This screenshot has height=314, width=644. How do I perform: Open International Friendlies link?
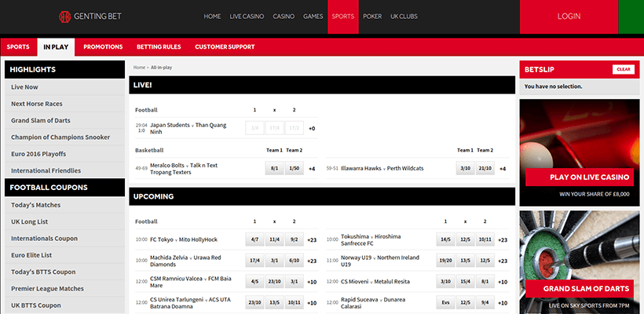(x=65, y=171)
